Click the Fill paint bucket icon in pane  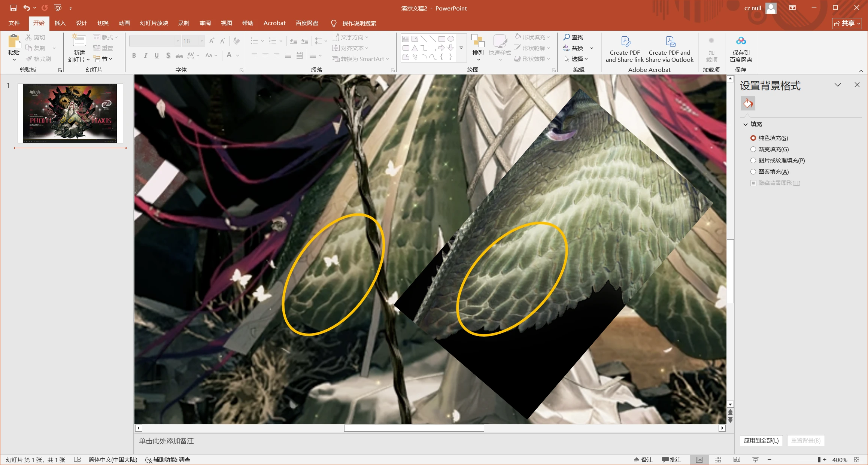pos(748,103)
